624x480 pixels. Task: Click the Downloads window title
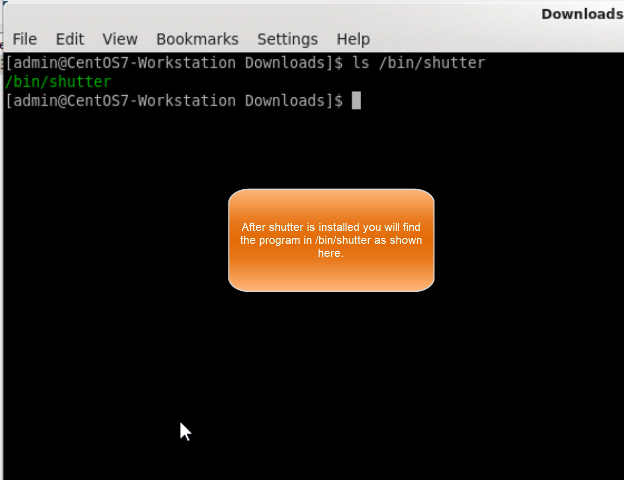[581, 13]
